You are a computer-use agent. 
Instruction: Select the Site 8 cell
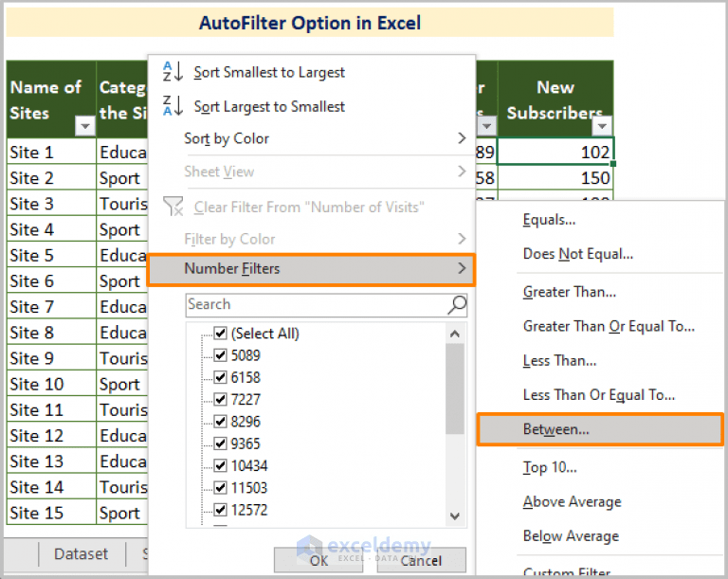tap(51, 333)
